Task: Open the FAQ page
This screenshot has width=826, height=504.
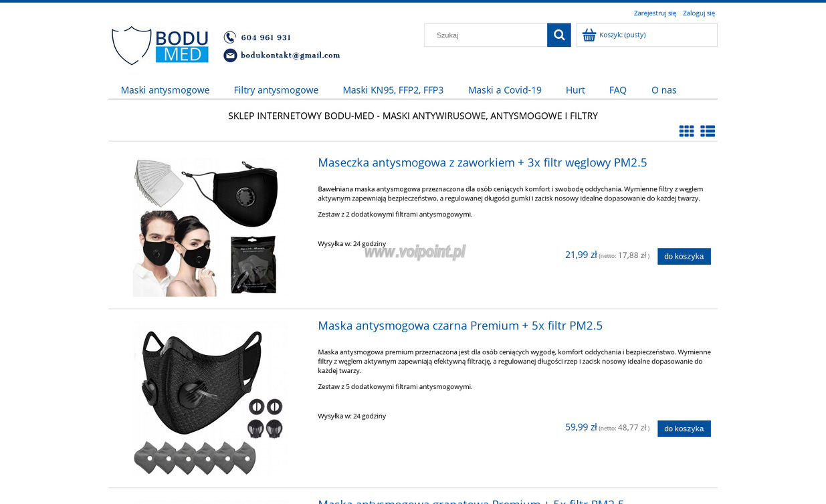Action: 618,90
